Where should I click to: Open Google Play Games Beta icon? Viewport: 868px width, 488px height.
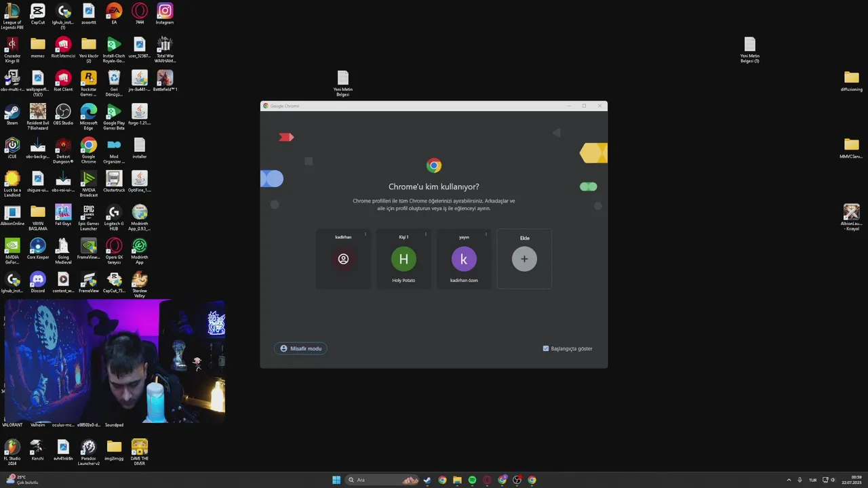coord(114,117)
